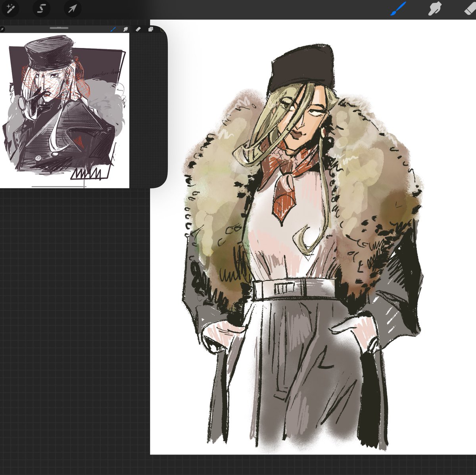This screenshot has height=475, width=476.
Task: Tap the brush icon in small floating window
Action: [x=113, y=29]
